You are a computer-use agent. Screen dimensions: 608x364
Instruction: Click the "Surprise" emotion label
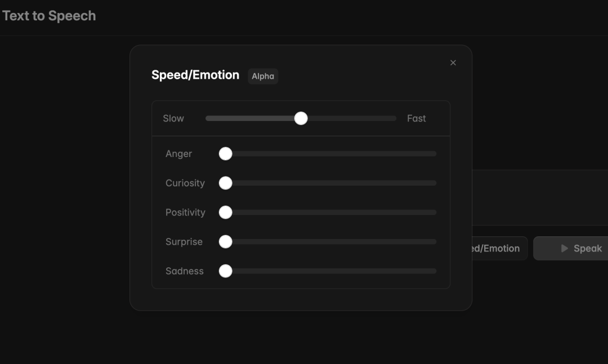pos(184,242)
